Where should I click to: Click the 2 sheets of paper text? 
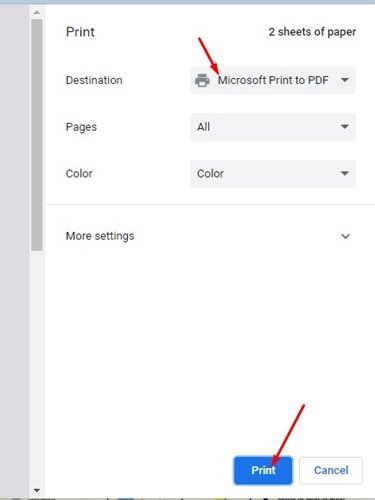coord(312,32)
